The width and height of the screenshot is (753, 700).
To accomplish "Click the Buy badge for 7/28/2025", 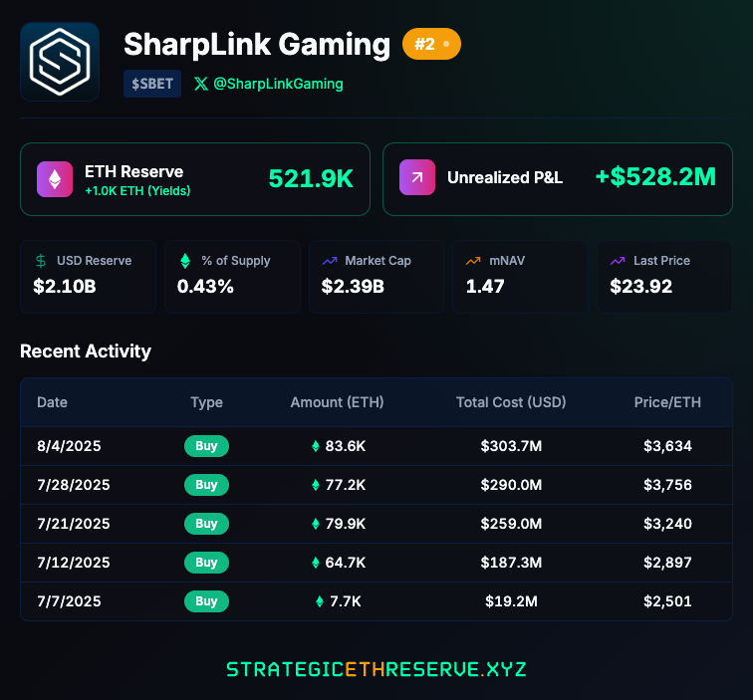I will (206, 485).
